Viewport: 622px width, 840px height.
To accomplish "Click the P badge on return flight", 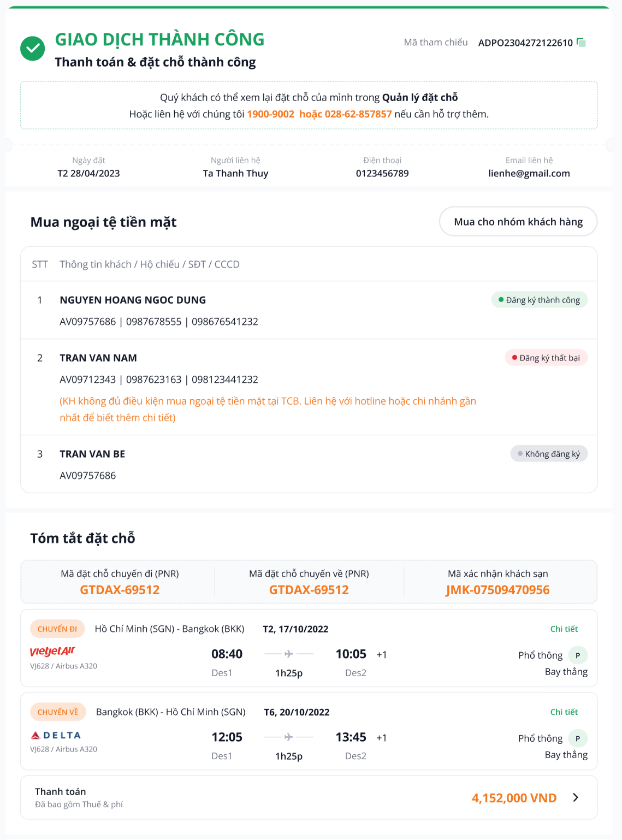I will [578, 738].
